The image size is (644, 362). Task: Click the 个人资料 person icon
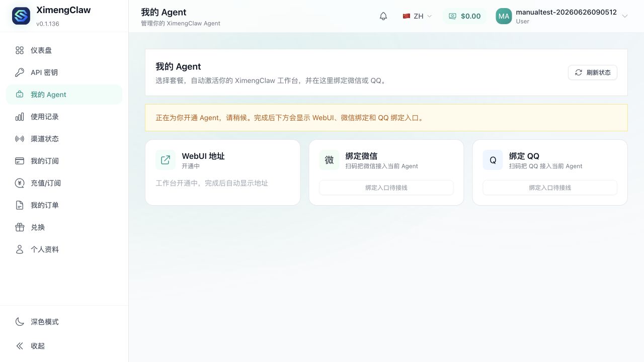[20, 249]
